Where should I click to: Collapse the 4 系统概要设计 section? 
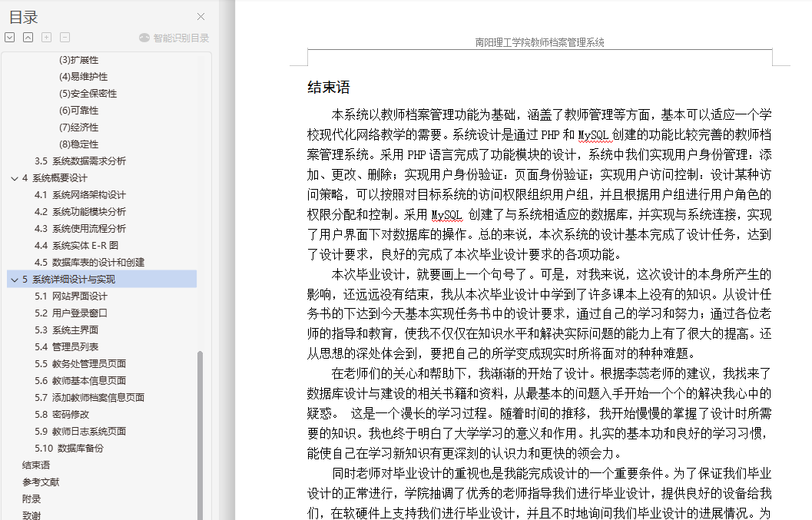tap(15, 178)
